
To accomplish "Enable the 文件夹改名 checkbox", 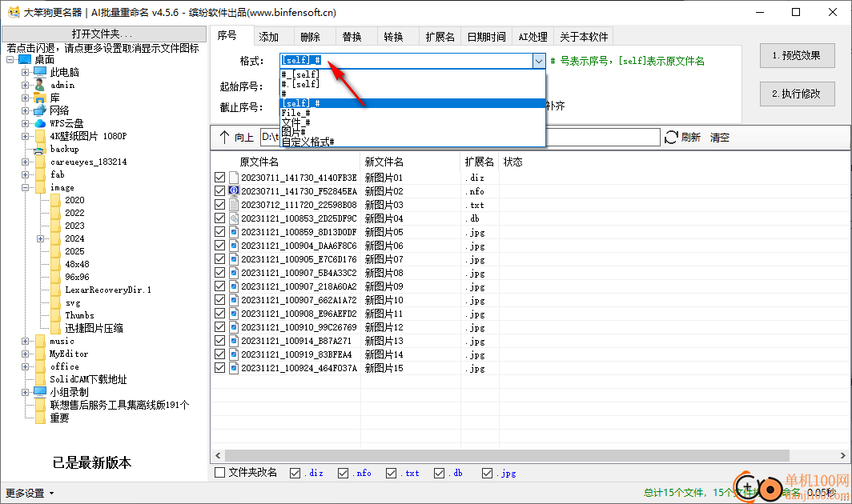I will pos(219,473).
